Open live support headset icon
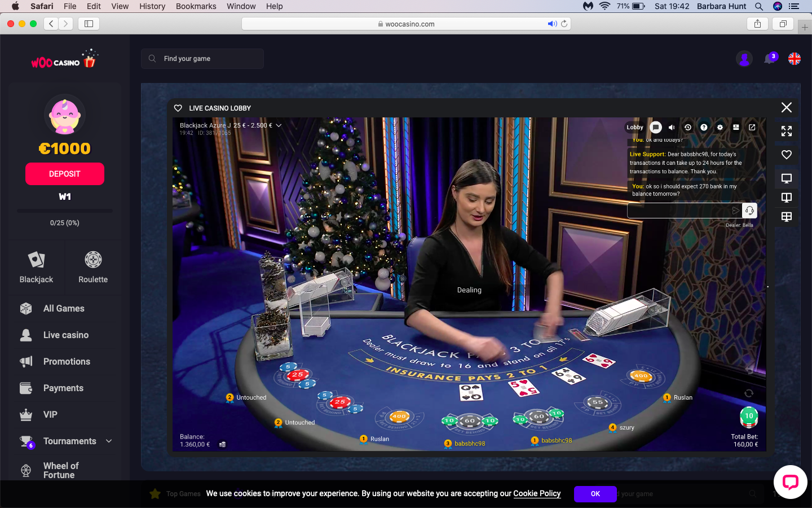The height and width of the screenshot is (508, 812). tap(749, 211)
